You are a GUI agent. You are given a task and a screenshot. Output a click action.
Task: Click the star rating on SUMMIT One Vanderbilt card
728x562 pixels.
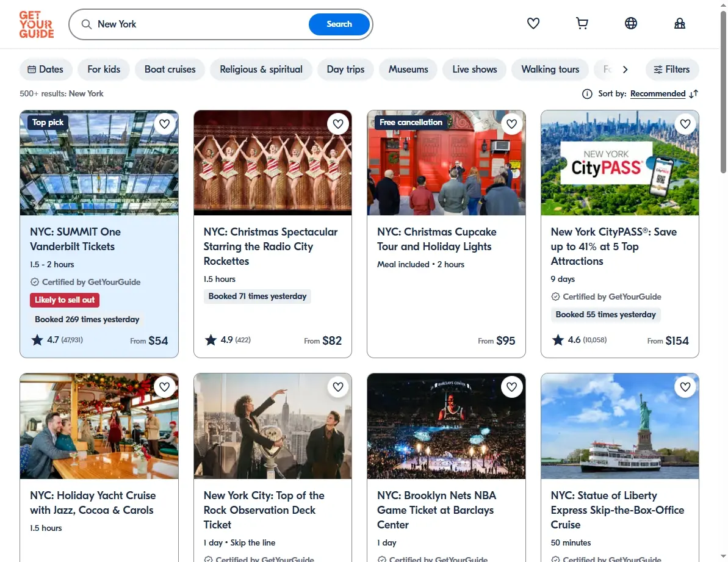[57, 340]
